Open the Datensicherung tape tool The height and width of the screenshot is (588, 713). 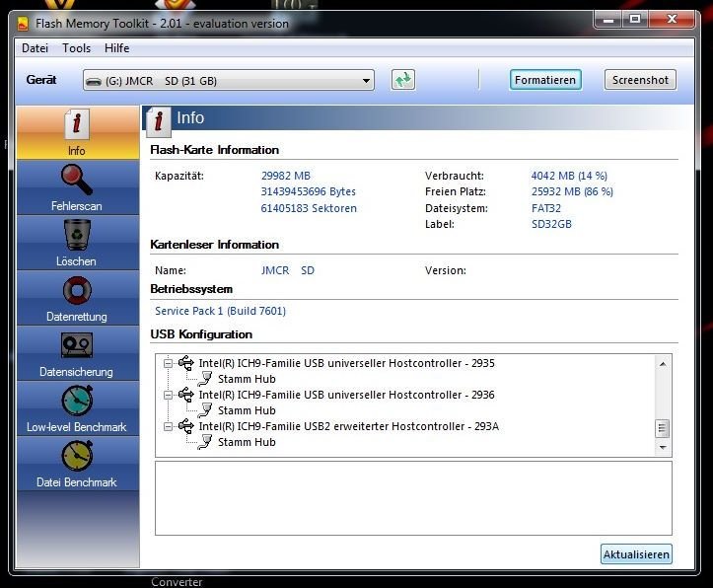click(x=77, y=353)
